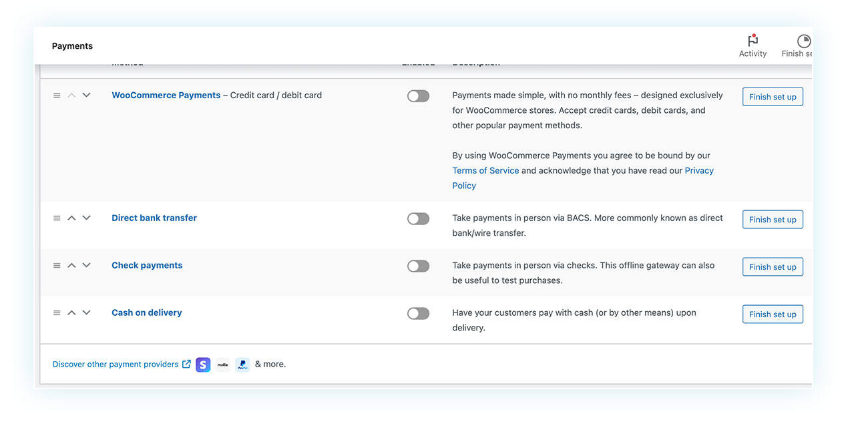Screen dimensions: 868x434
Task: Open Discover other payment providers link
Action: 116,365
